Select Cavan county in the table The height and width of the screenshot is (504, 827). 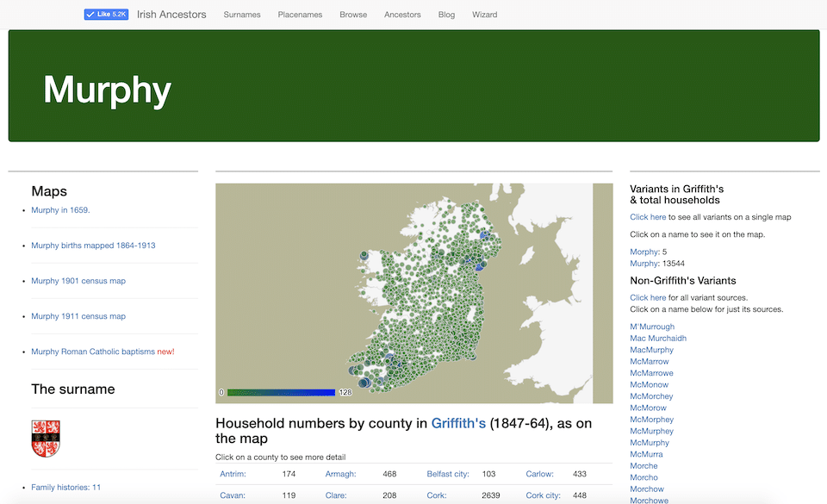(233, 495)
